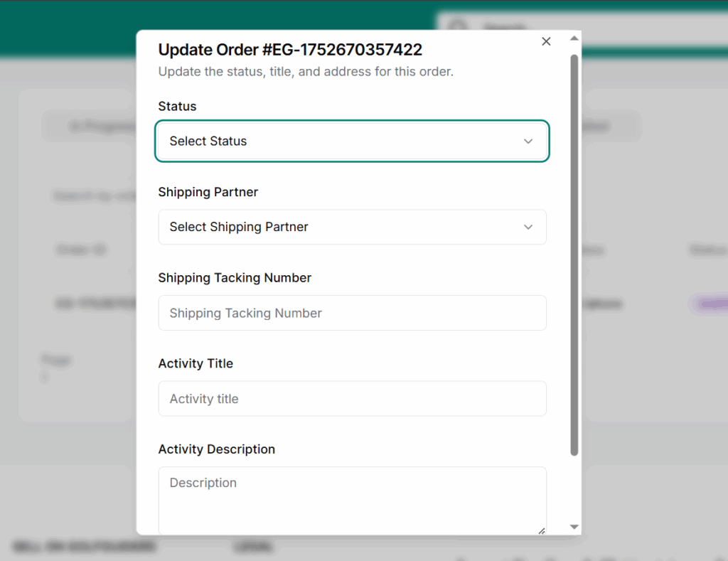Viewport: 728px width, 561px height.
Task: Click the chevron icon in Select Shipping Partner
Action: (528, 227)
